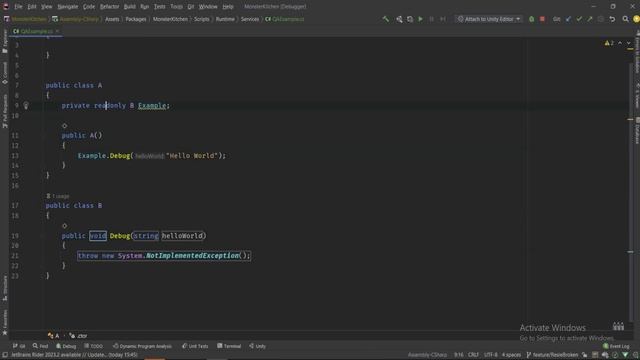Click the Services breadcrumb
640x360 pixels.
coord(250,19)
